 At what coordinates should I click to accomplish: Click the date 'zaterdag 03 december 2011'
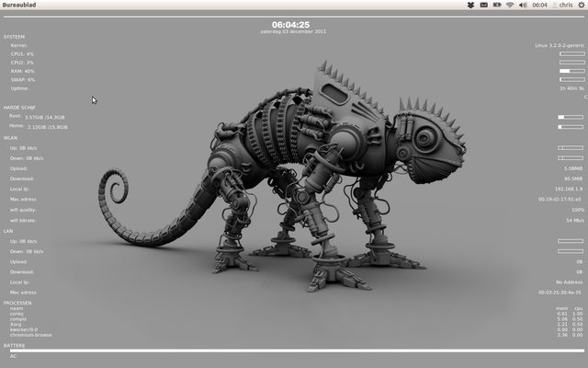coord(293,31)
